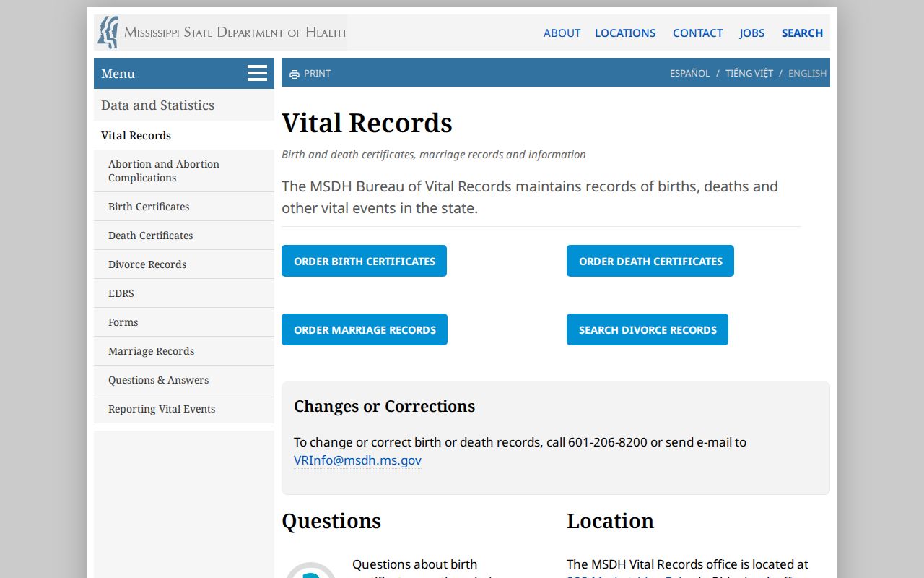Click SEARCH in the top navigation

(802, 33)
